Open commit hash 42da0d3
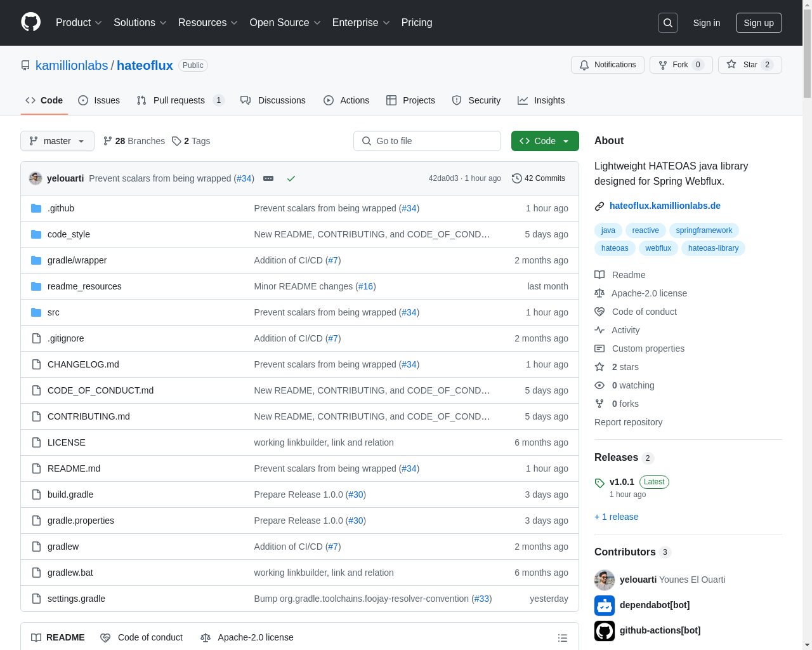The image size is (812, 650). tap(443, 178)
